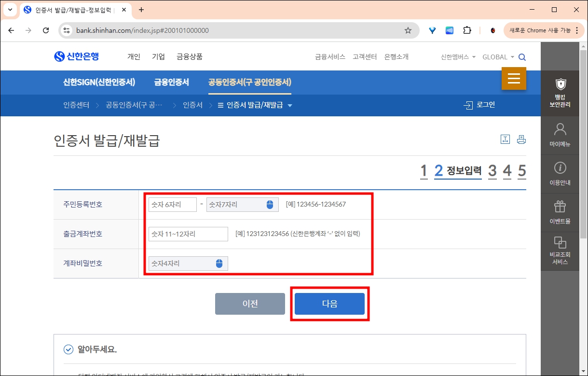Open the GLOBAL language dropdown
This screenshot has width=588, height=376.
pyautogui.click(x=497, y=56)
